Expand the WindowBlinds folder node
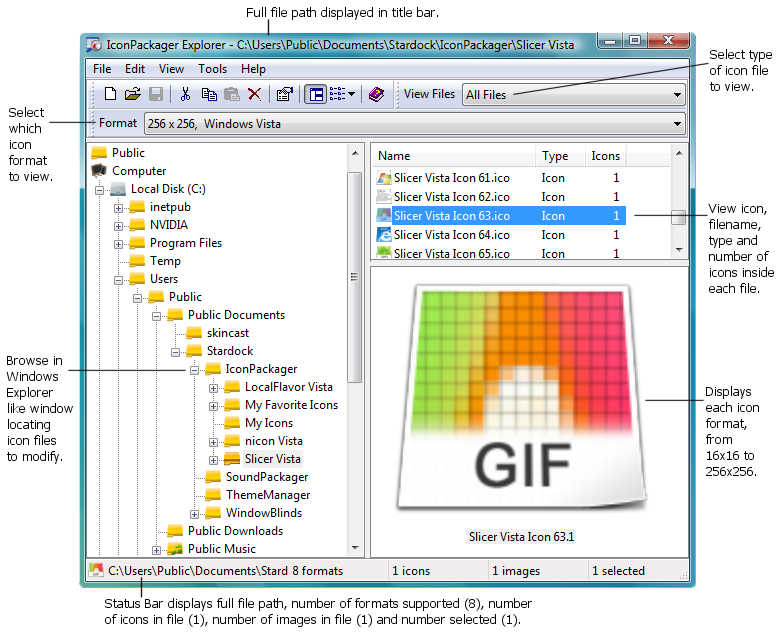This screenshot has height=632, width=776. point(194,514)
